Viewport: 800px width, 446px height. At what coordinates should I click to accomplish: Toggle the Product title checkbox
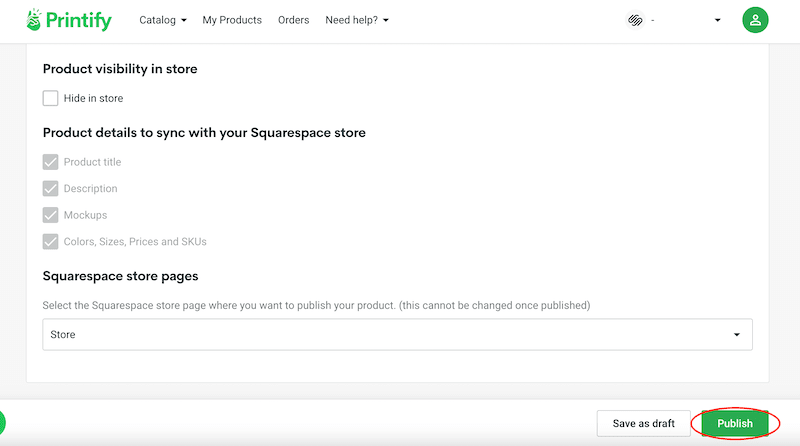click(51, 162)
